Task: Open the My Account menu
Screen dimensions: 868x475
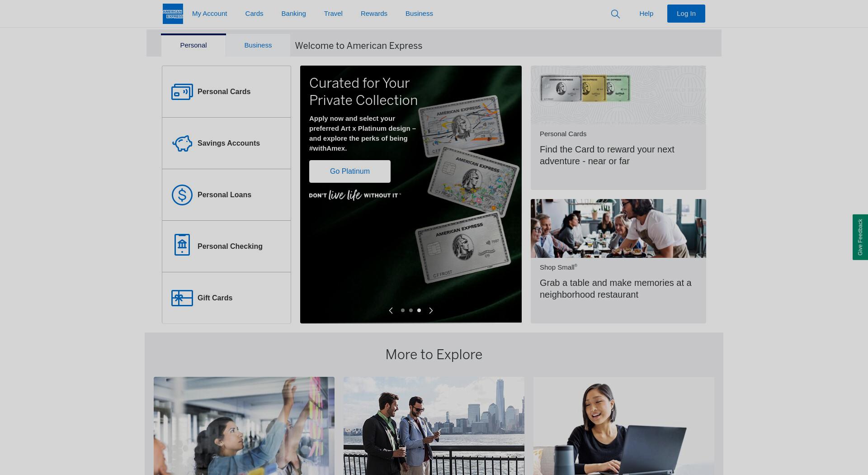Action: point(210,14)
